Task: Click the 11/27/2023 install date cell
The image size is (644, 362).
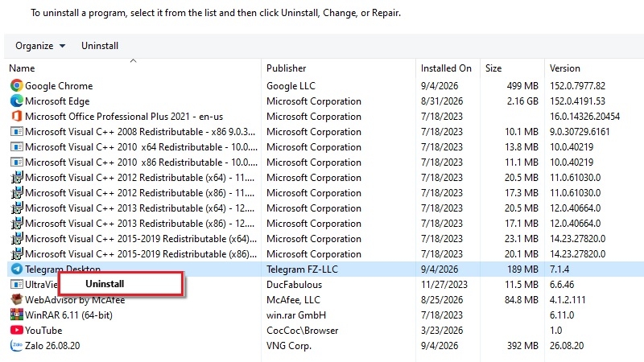Action: tap(444, 285)
